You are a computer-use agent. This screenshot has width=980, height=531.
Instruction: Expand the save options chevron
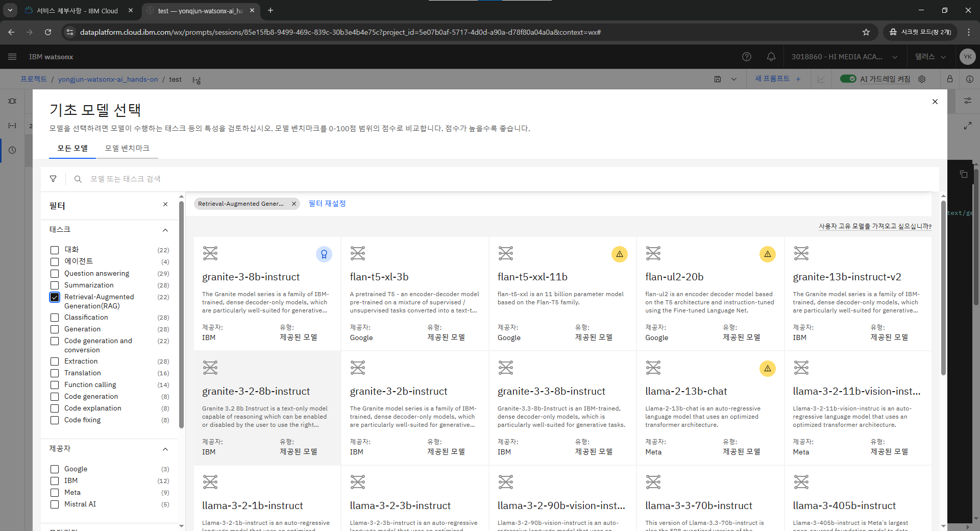tap(734, 79)
